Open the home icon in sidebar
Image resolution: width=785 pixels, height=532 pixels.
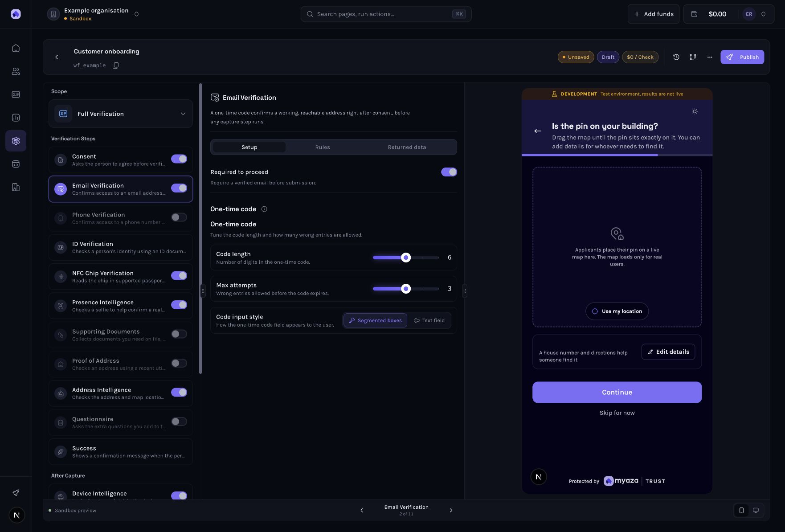click(x=16, y=48)
